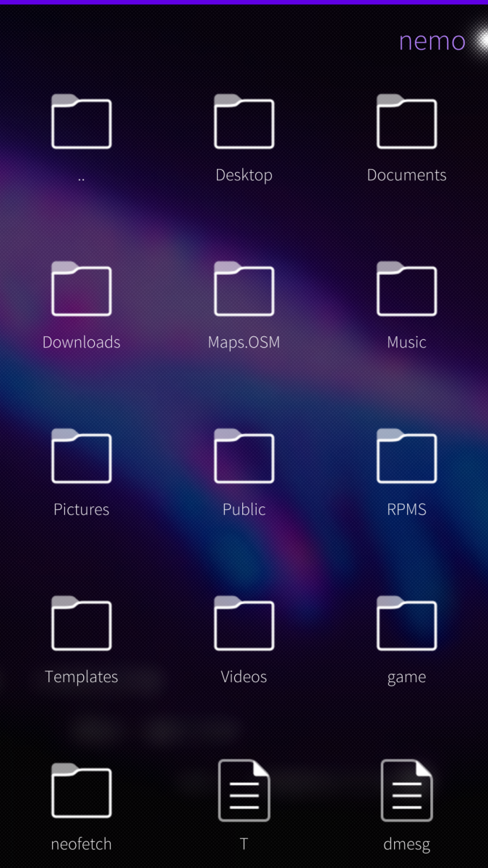Open the parent directory (..) folder
The width and height of the screenshot is (488, 868).
coord(81,122)
